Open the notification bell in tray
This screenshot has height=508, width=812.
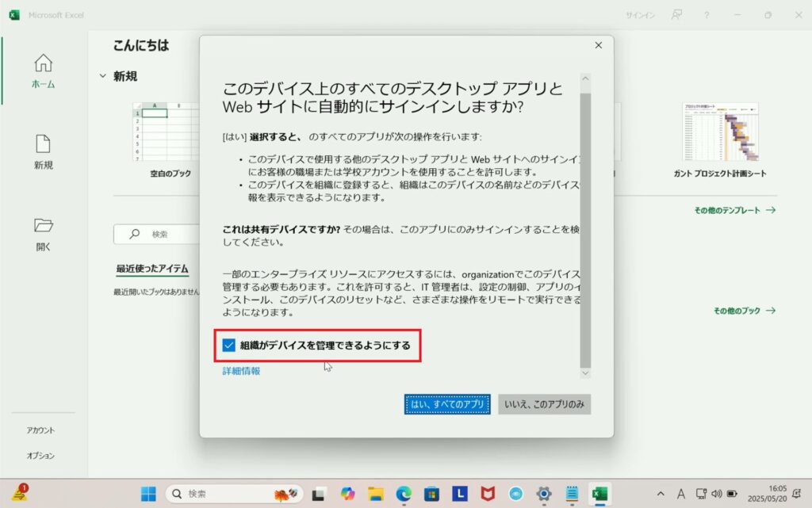797,494
